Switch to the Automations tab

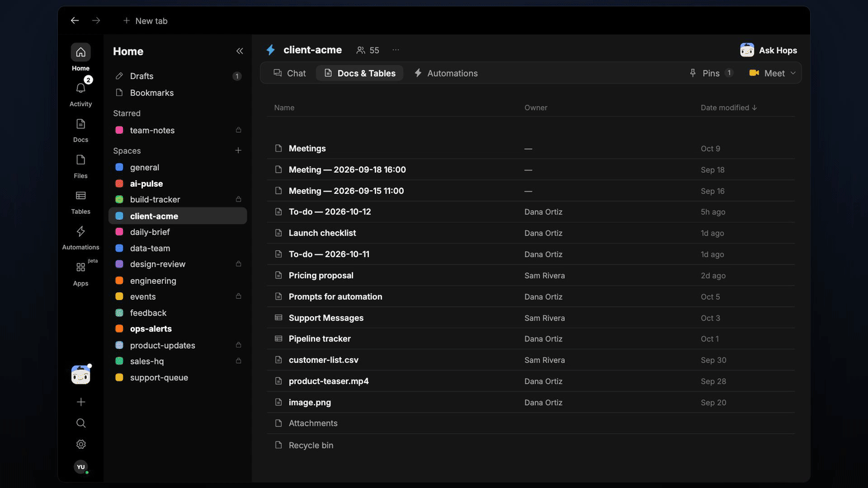446,73
